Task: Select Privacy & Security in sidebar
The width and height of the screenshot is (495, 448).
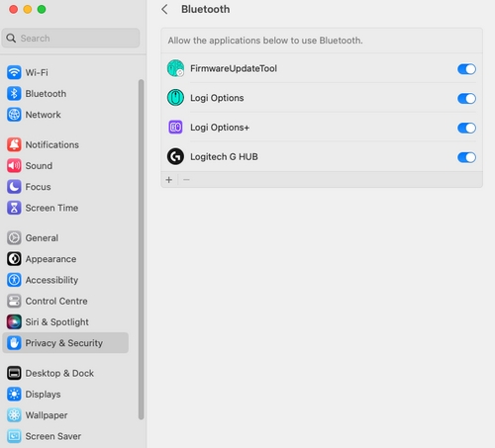Action: 65,343
